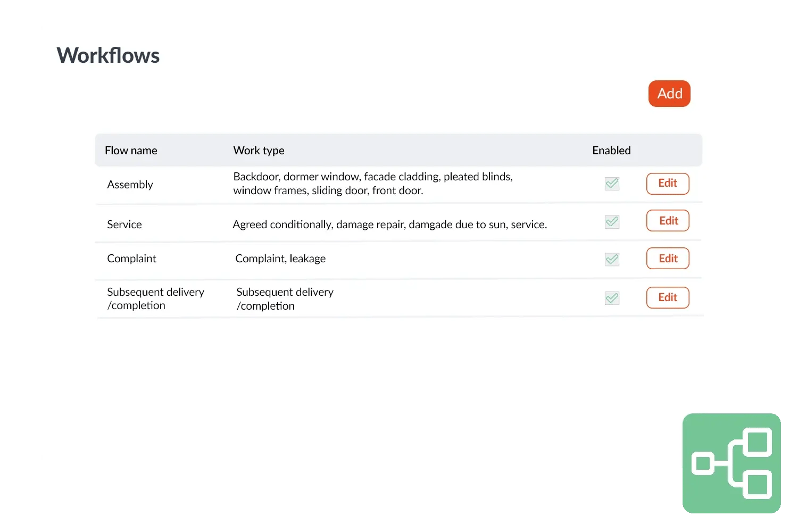Click the Enabled column header
Screen dimensions: 798x532
611,151
